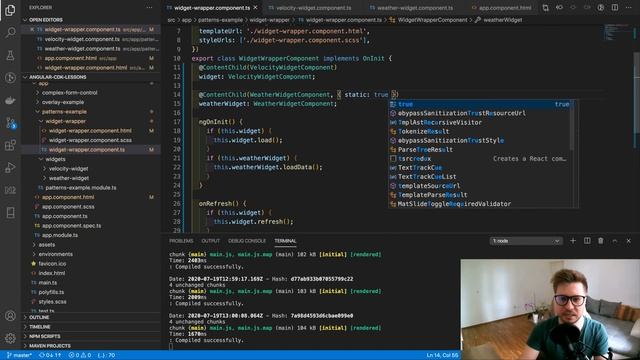Open the Explorer view in activity bar
The width and height of the screenshot is (640, 360).
10,10
